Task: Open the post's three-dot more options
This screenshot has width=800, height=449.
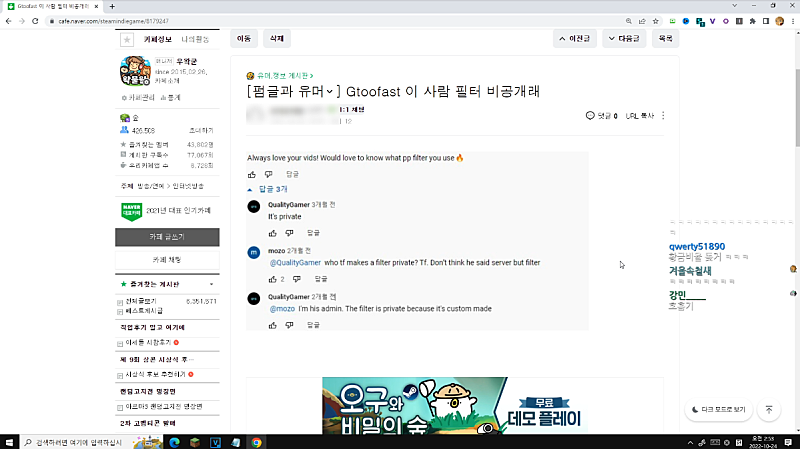Action: [x=663, y=116]
